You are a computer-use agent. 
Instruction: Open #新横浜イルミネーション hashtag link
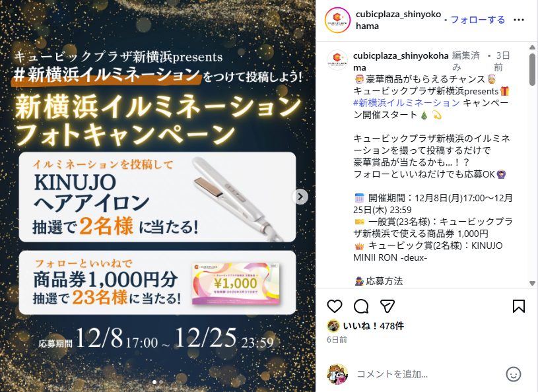tap(406, 103)
